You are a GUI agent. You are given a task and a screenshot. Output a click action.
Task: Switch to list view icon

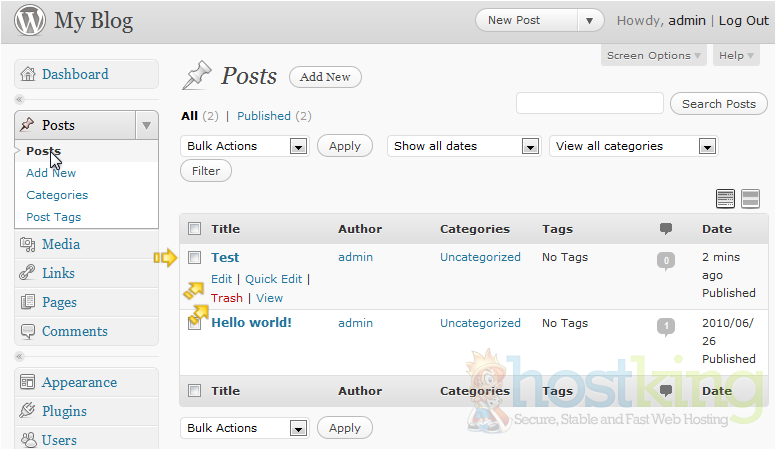click(x=726, y=199)
